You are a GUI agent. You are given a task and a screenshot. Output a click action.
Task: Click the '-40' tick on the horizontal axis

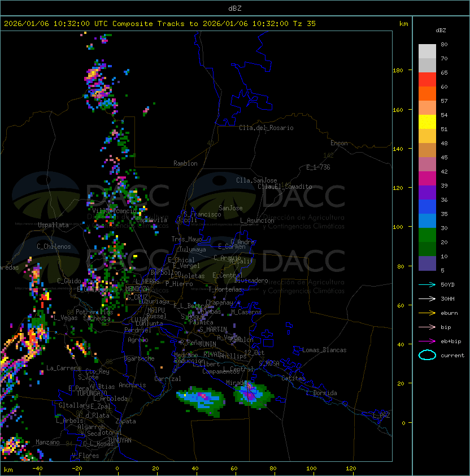click(37, 469)
